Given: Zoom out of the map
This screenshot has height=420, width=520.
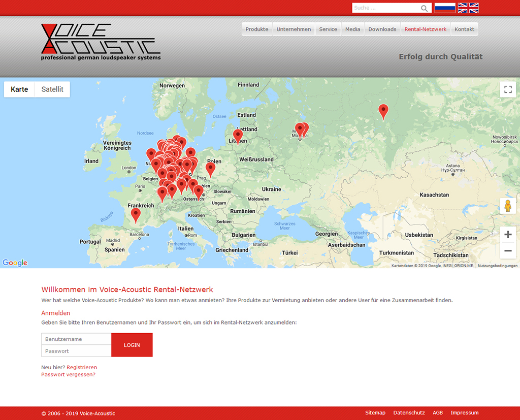Looking at the screenshot, I should (507, 250).
